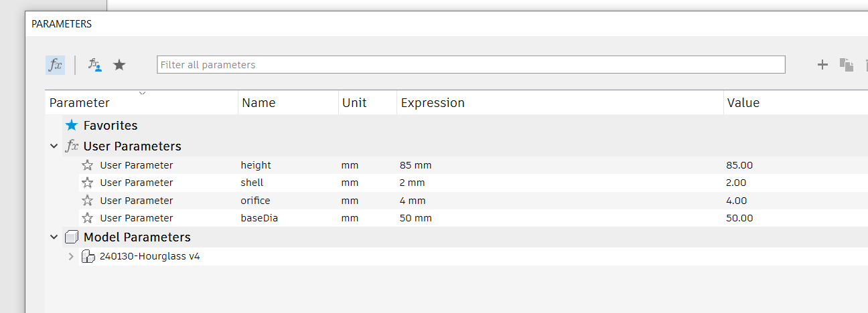Favorite the shell parameter star

tap(87, 183)
